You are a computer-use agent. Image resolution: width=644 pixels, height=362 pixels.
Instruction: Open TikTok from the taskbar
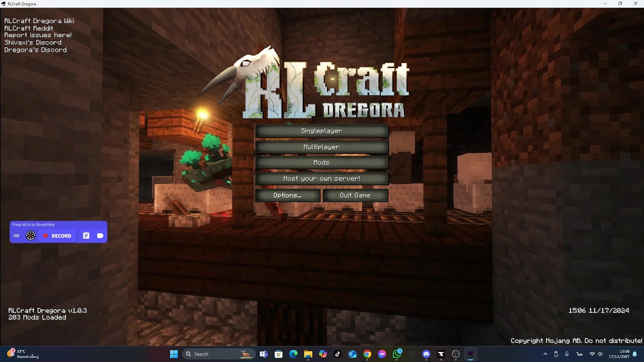click(338, 354)
